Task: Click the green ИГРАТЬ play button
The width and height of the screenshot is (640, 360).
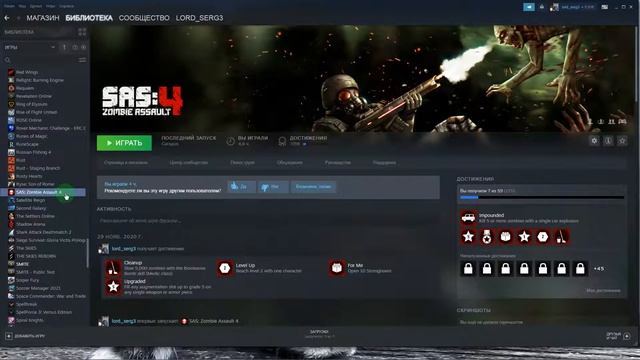Action: [124, 143]
